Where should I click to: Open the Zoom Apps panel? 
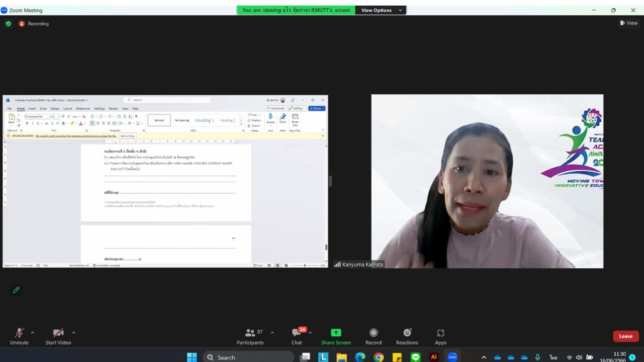440,334
